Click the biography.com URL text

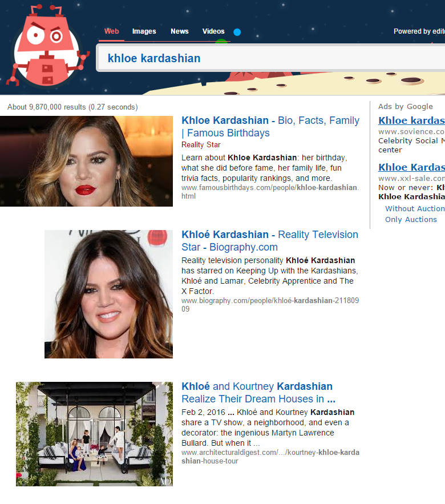pos(270,305)
